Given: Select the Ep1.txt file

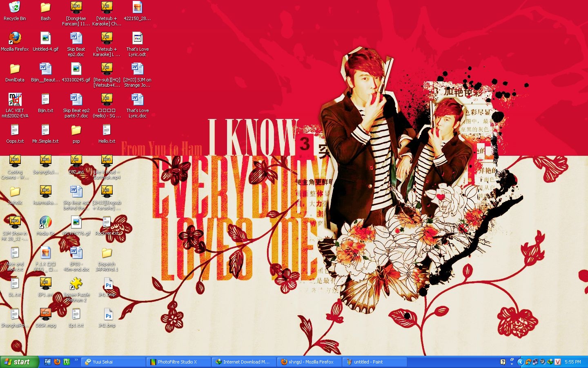Looking at the screenshot, I should click(x=76, y=317).
